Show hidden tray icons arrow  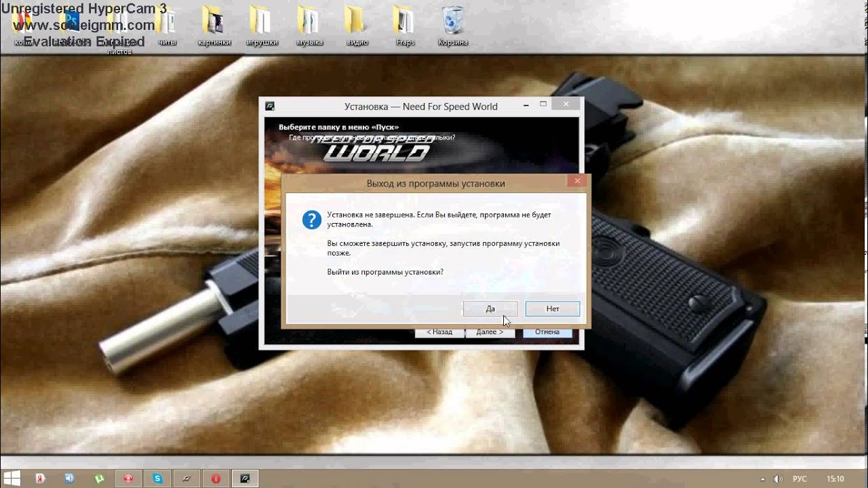763,479
